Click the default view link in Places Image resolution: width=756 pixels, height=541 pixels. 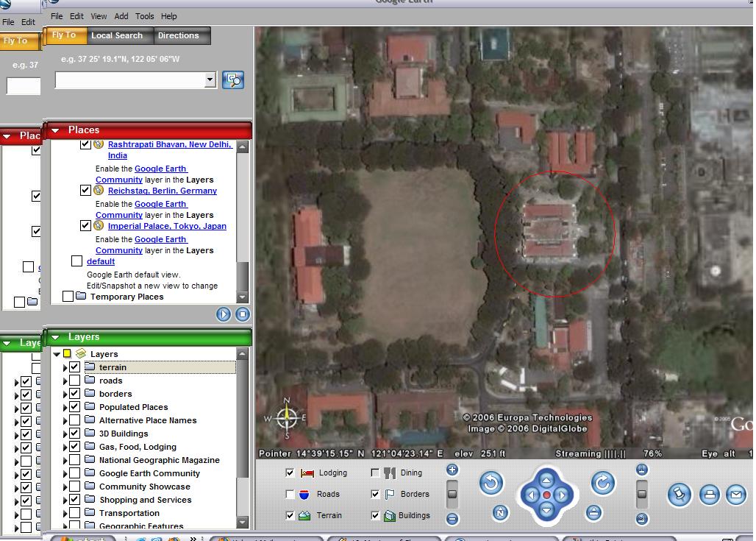click(101, 261)
